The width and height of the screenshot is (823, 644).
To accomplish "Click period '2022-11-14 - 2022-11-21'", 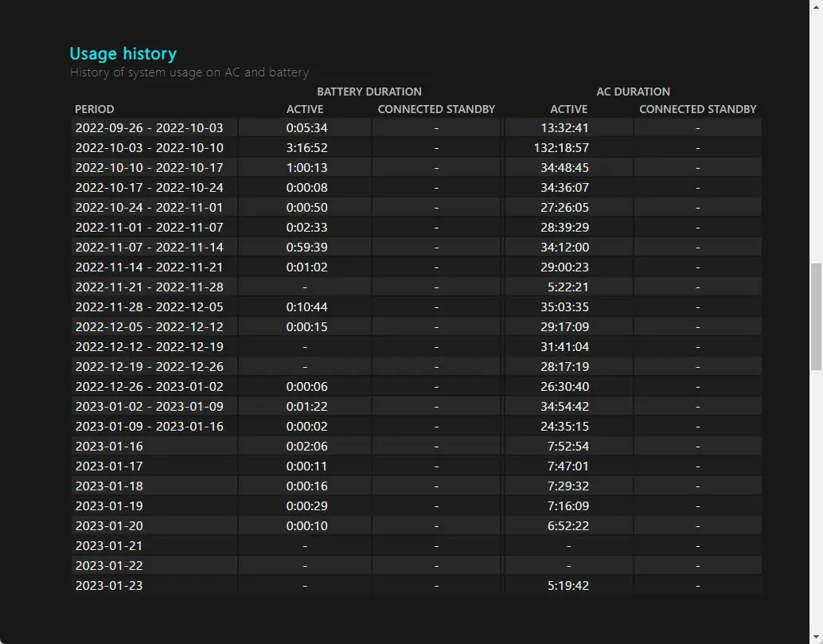I will [149, 267].
